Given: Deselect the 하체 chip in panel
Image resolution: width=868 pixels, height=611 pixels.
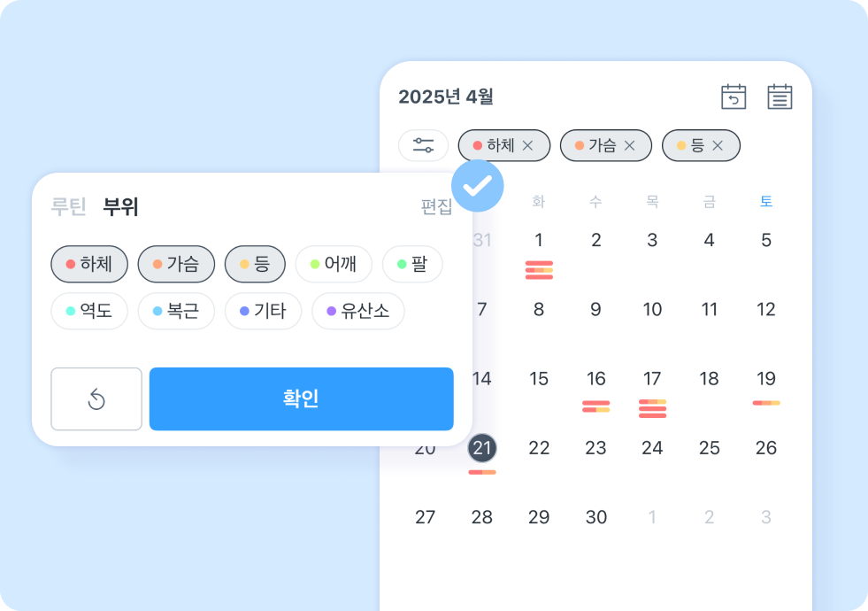Looking at the screenshot, I should (89, 264).
